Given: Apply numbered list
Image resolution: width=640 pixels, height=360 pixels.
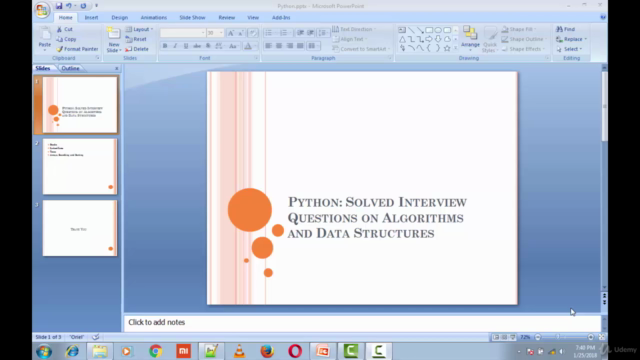Looking at the screenshot, I should point(283,33).
